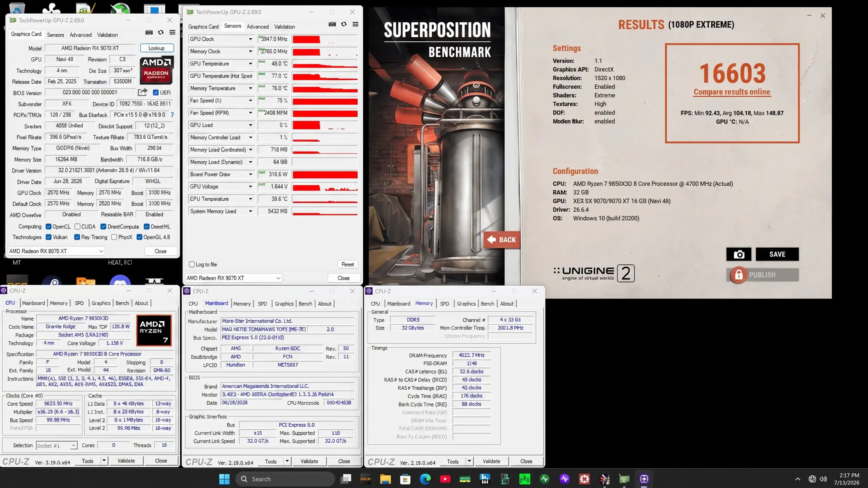Screen dimensions: 868x488
Task: Open the Bench tab in right CPU-Z window
Action: pos(487,304)
